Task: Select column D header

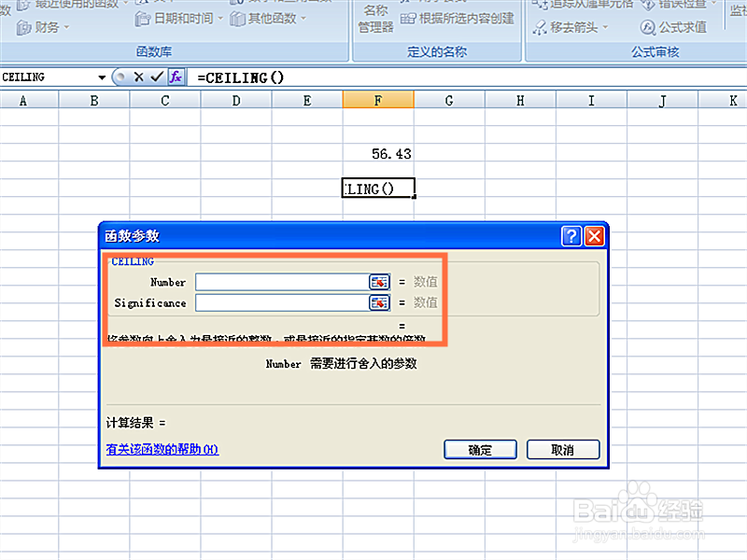Action: 236,101
